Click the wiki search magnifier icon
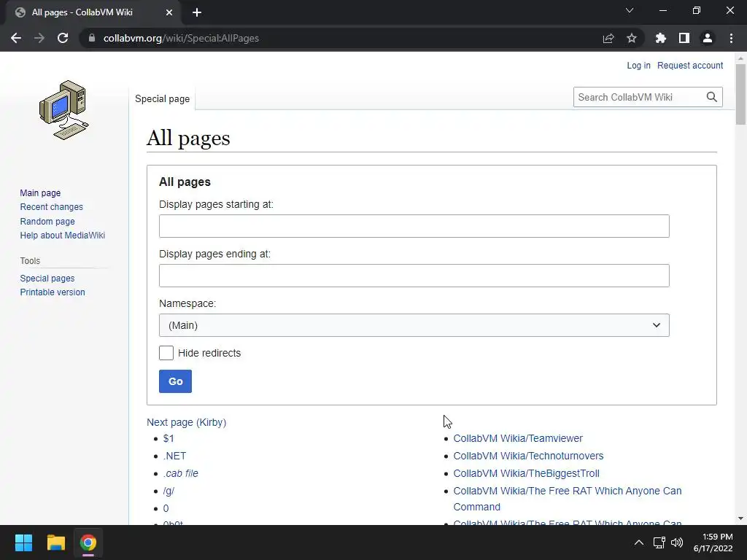 pos(712,97)
